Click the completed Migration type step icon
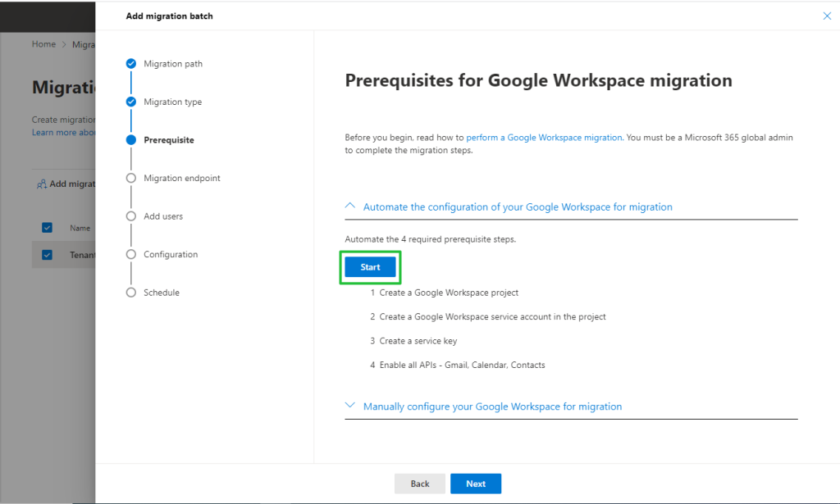The height and width of the screenshot is (504, 840). point(130,102)
